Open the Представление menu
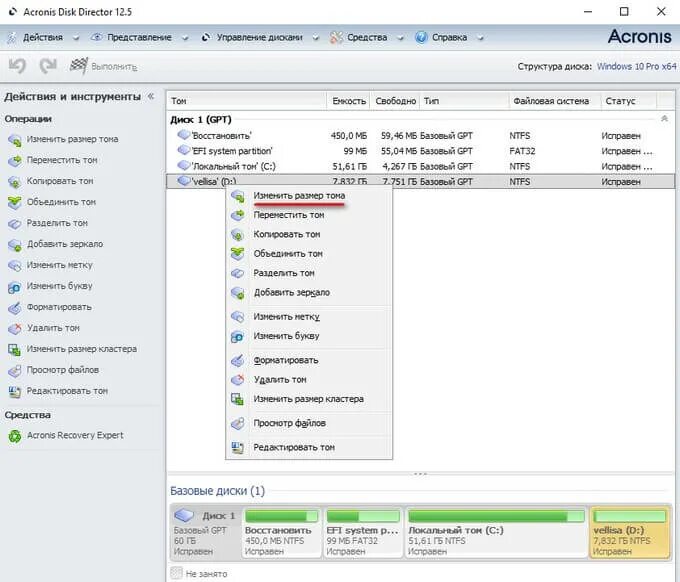 pyautogui.click(x=139, y=38)
